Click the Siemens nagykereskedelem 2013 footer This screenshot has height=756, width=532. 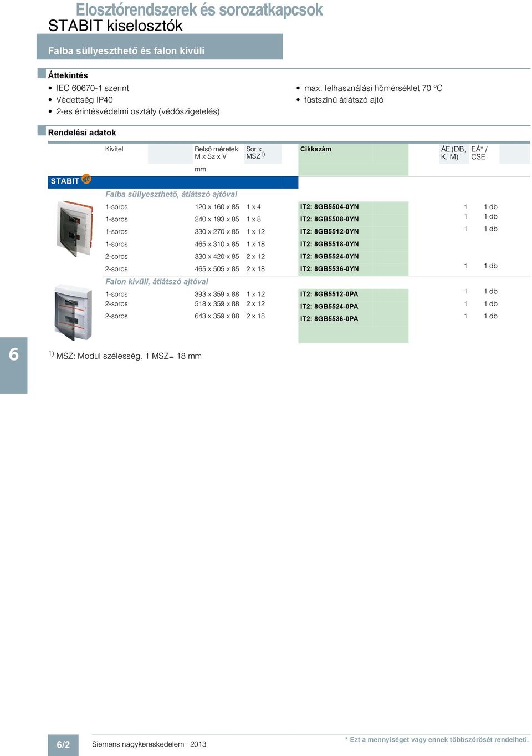(149, 744)
